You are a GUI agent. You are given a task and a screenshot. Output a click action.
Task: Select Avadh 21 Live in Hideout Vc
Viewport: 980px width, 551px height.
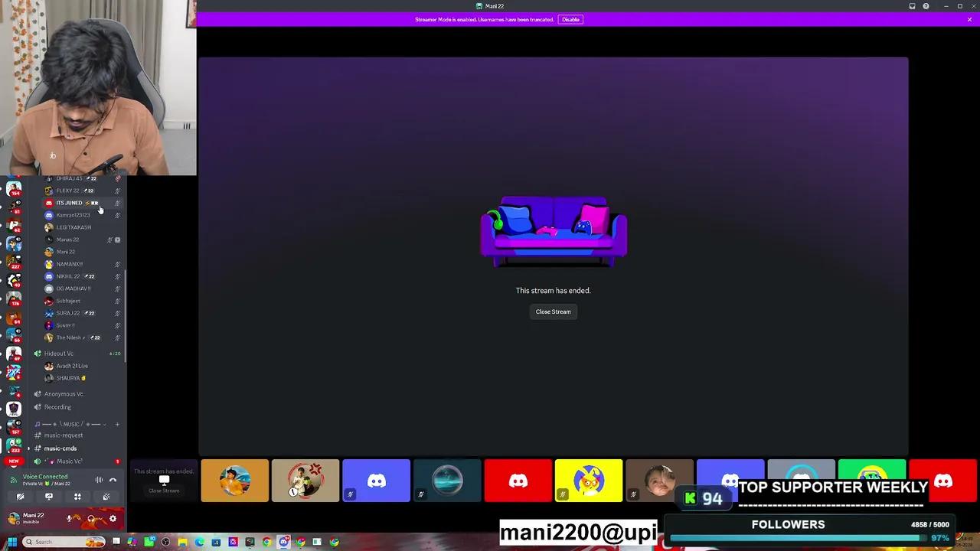pyautogui.click(x=81, y=366)
